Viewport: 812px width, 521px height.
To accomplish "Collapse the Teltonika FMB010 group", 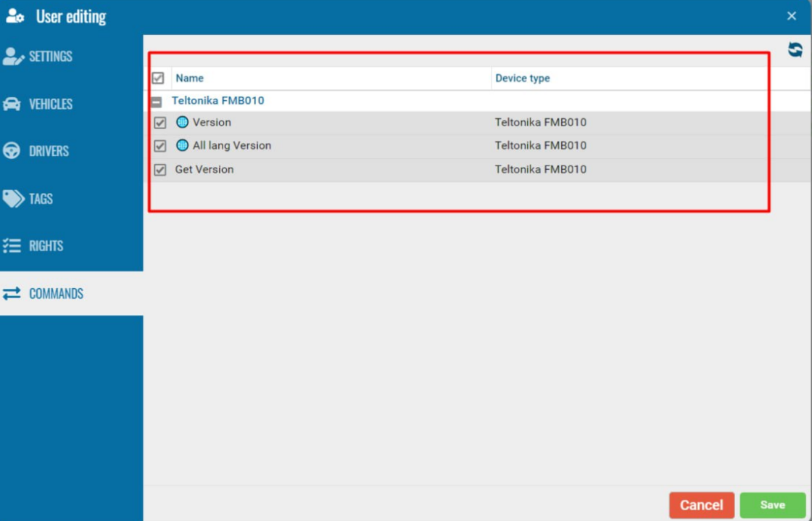I will pos(157,102).
